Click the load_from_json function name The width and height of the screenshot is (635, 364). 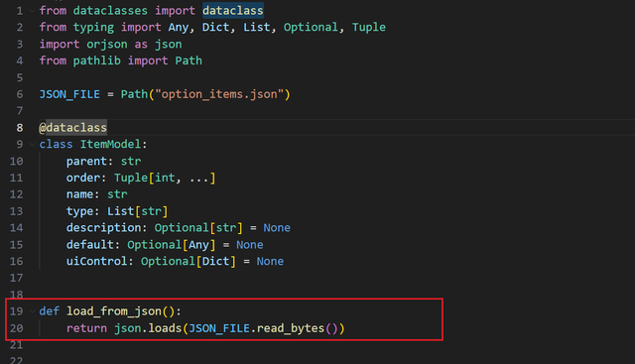(114, 311)
